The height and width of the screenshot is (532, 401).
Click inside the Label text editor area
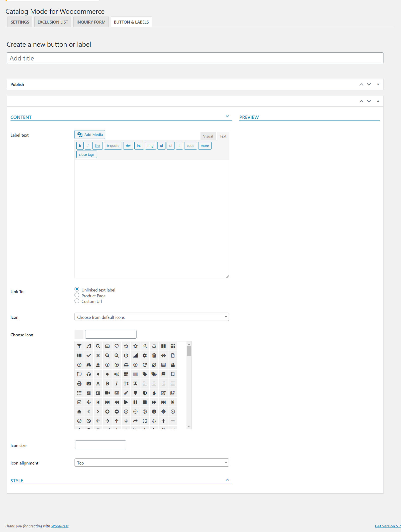click(x=152, y=219)
